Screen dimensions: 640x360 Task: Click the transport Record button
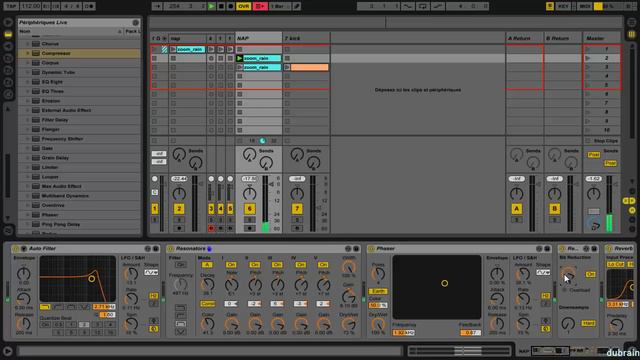pyautogui.click(x=230, y=6)
